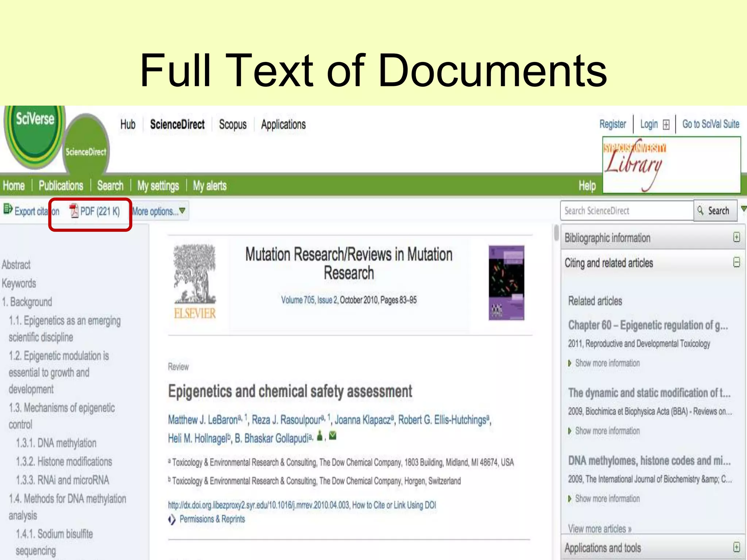Image resolution: width=747 pixels, height=560 pixels.
Task: Click the Permissions & Reprints link
Action: [x=212, y=519]
